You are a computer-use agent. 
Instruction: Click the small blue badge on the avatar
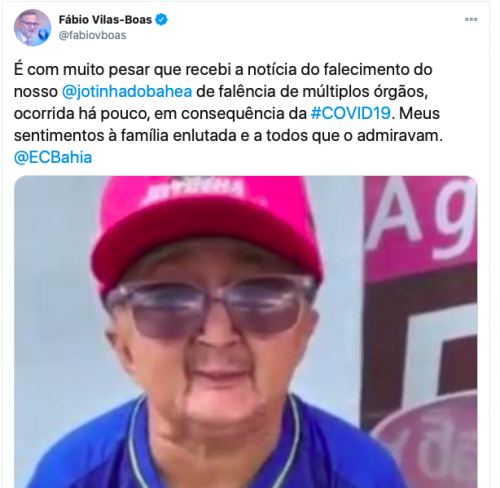click(x=43, y=34)
